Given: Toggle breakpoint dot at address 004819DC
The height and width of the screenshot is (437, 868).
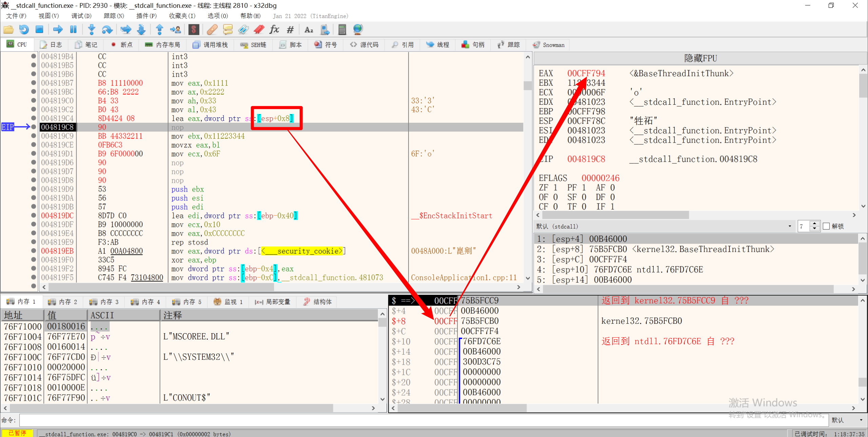Looking at the screenshot, I should click(x=34, y=215).
